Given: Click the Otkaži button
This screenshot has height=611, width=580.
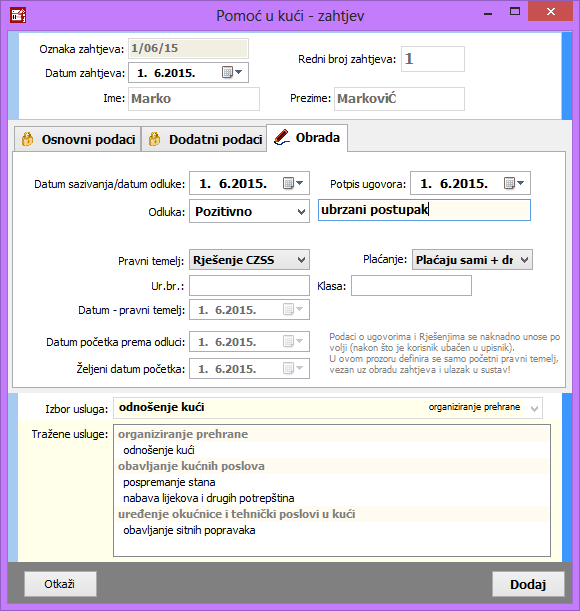Looking at the screenshot, I should click(60, 584).
